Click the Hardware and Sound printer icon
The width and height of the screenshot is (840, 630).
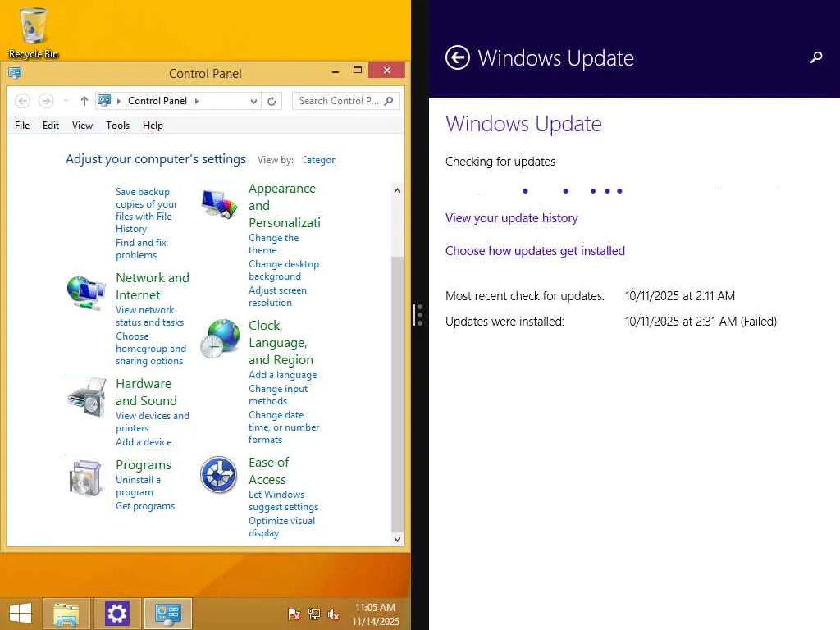pos(86,397)
